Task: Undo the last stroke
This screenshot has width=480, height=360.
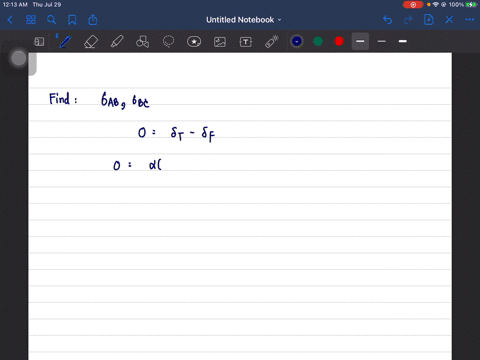Action: [387, 20]
